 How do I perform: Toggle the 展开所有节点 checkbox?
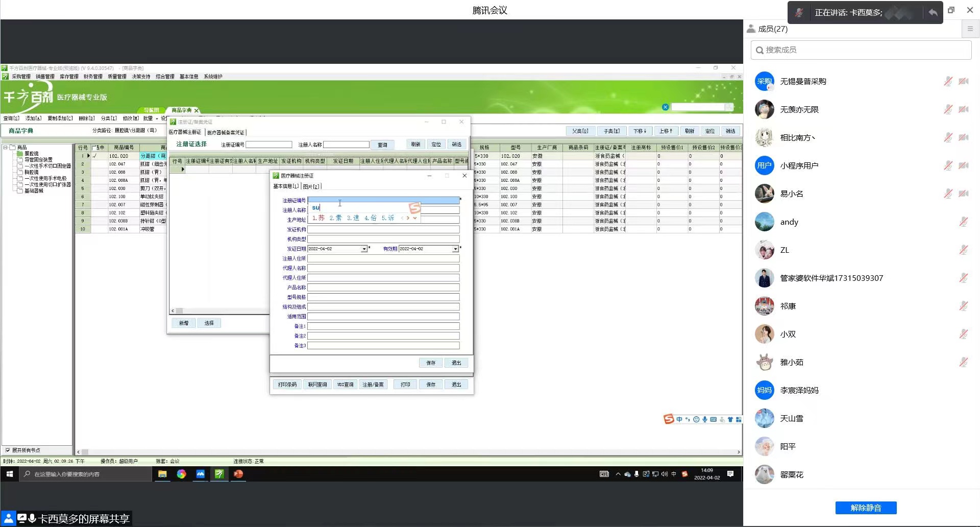coord(7,450)
